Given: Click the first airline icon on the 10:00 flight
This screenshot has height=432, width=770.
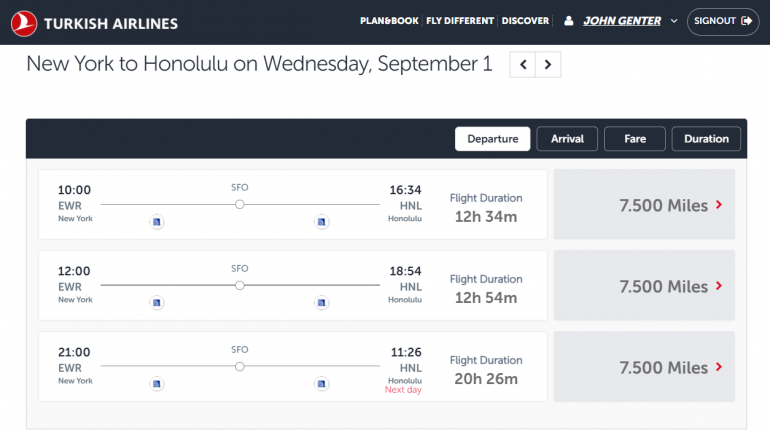Looking at the screenshot, I should (x=156, y=221).
